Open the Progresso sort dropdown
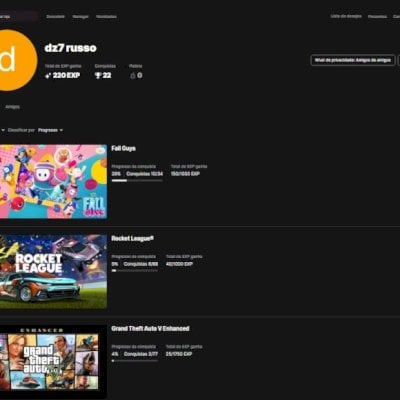 (x=50, y=130)
